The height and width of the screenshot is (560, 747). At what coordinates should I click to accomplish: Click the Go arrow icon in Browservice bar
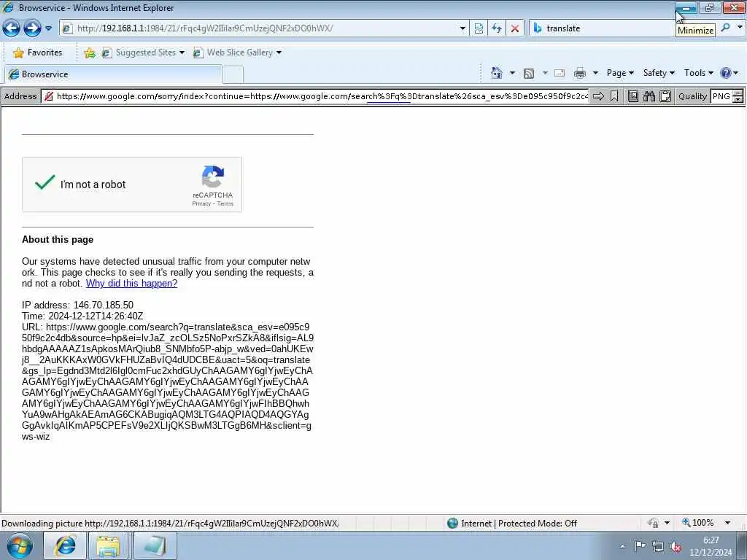click(598, 97)
